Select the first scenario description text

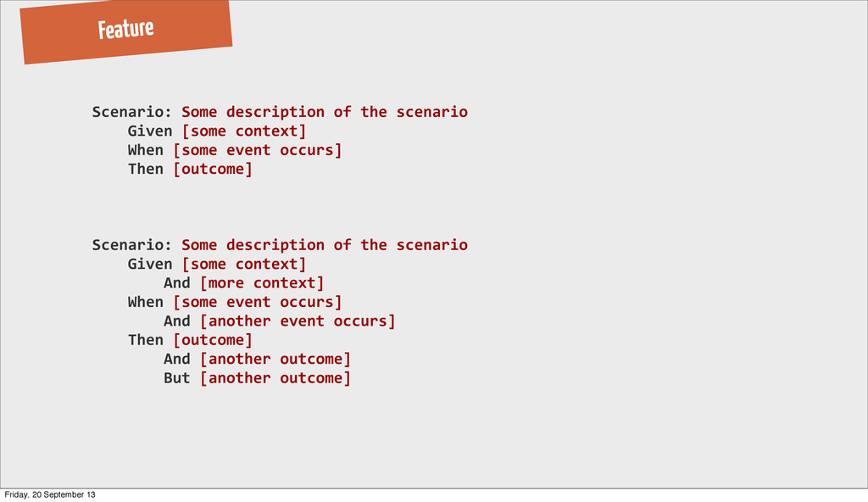pos(325,112)
